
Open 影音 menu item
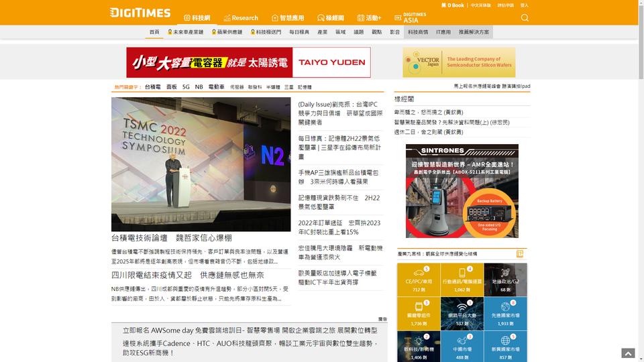394,32
